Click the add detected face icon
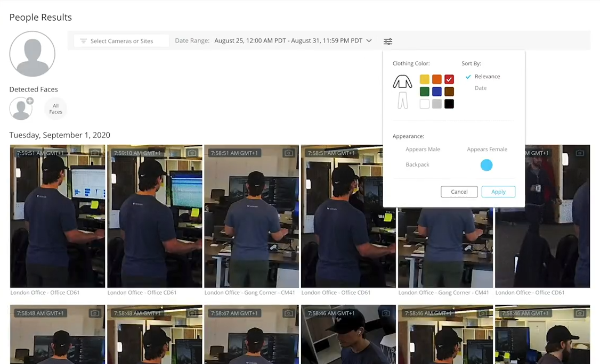Screen dimensions: 600x364 pyautogui.click(x=21, y=108)
